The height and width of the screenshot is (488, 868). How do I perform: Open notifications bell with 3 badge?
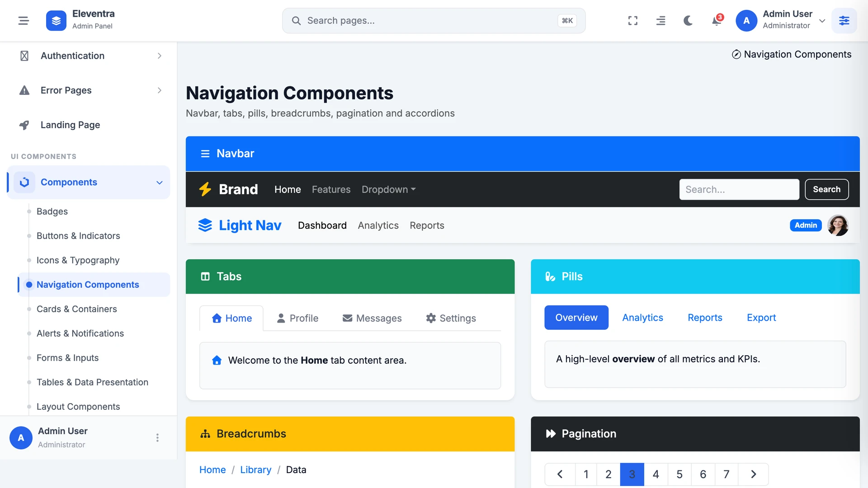(x=717, y=21)
